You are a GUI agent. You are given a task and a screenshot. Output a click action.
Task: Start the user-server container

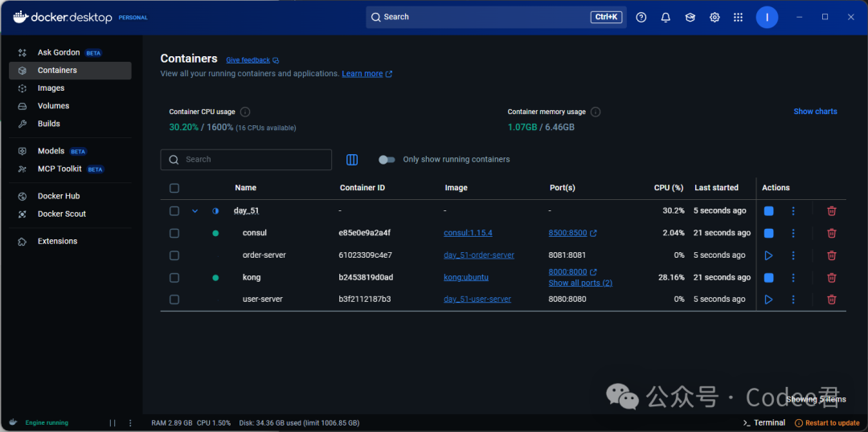768,300
